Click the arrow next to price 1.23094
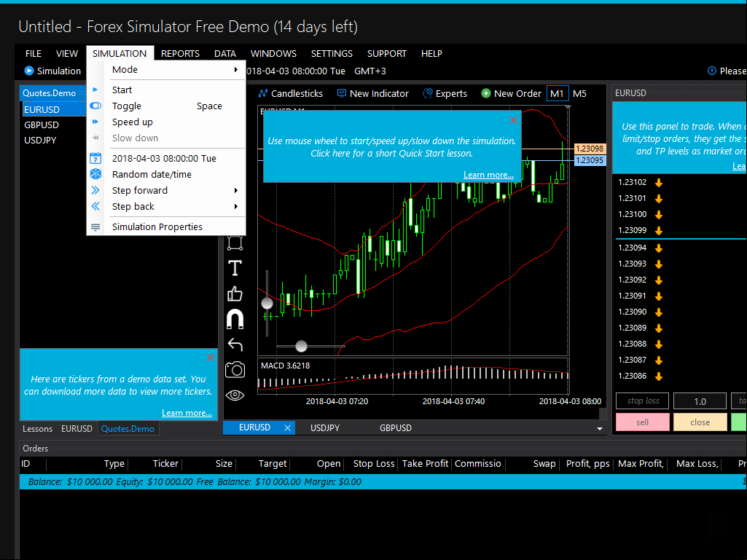 659,248
